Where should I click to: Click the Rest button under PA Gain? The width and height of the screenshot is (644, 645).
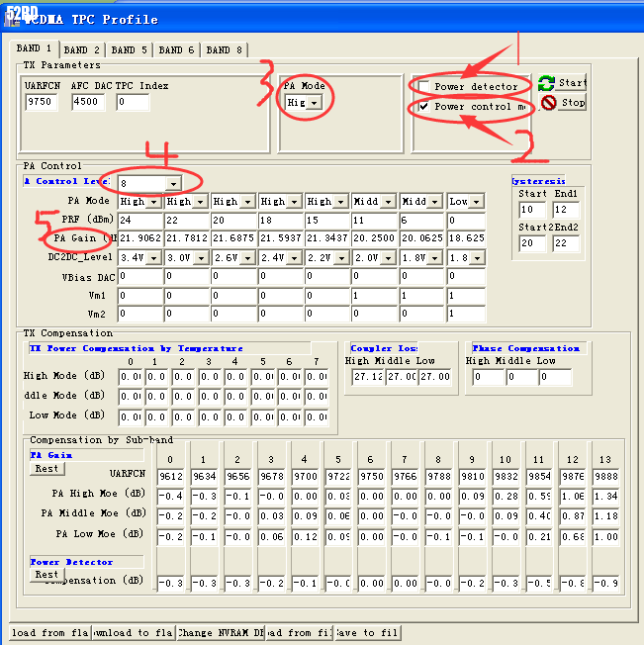[x=46, y=469]
